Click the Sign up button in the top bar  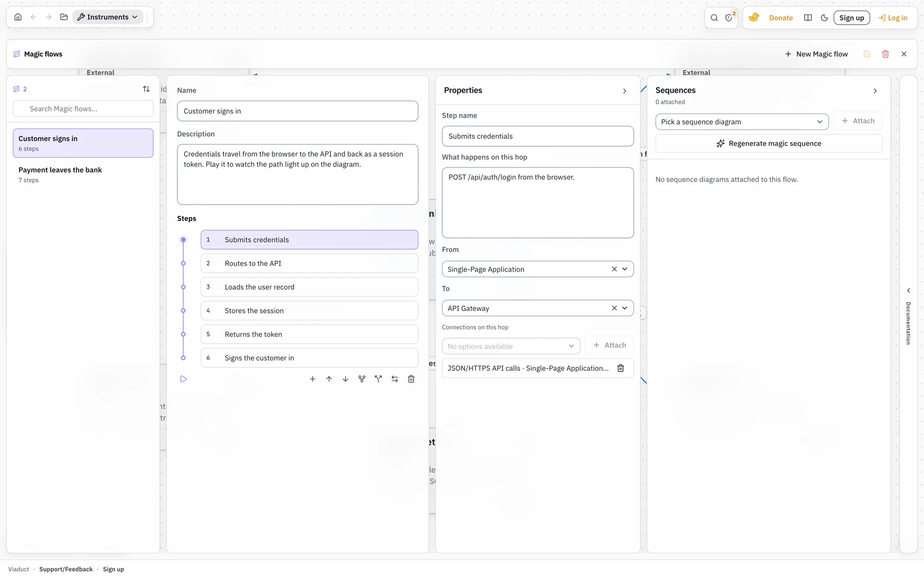coord(852,17)
